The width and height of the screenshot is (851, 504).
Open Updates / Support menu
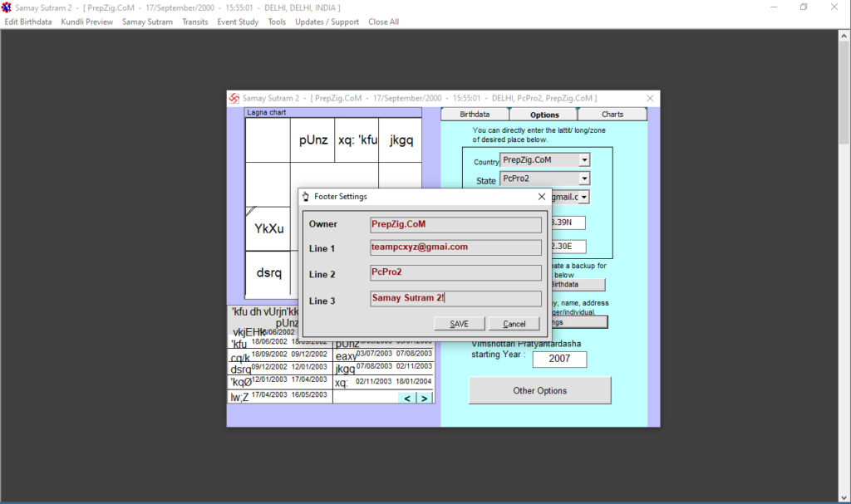[x=327, y=22]
